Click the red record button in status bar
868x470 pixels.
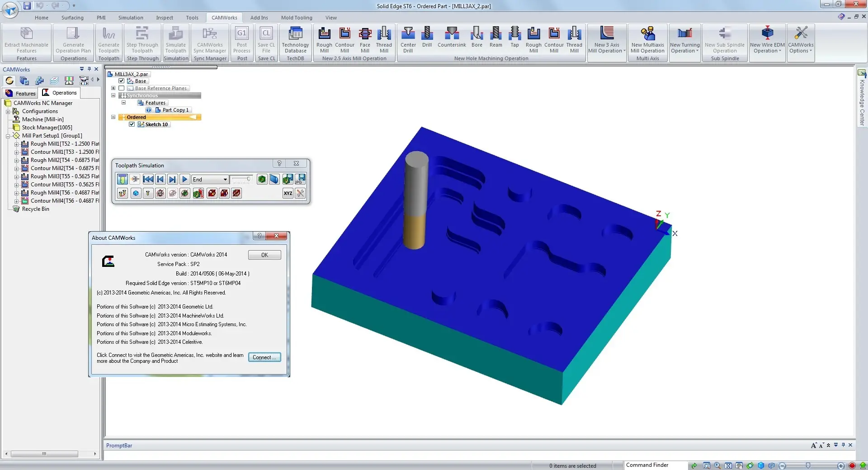coord(852,465)
